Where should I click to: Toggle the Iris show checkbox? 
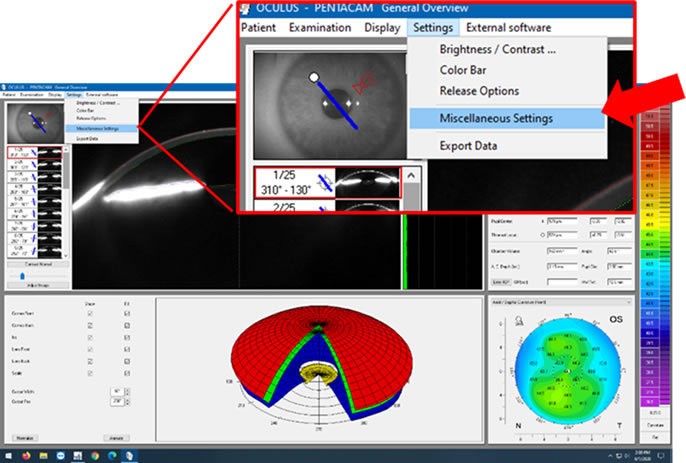[90, 337]
